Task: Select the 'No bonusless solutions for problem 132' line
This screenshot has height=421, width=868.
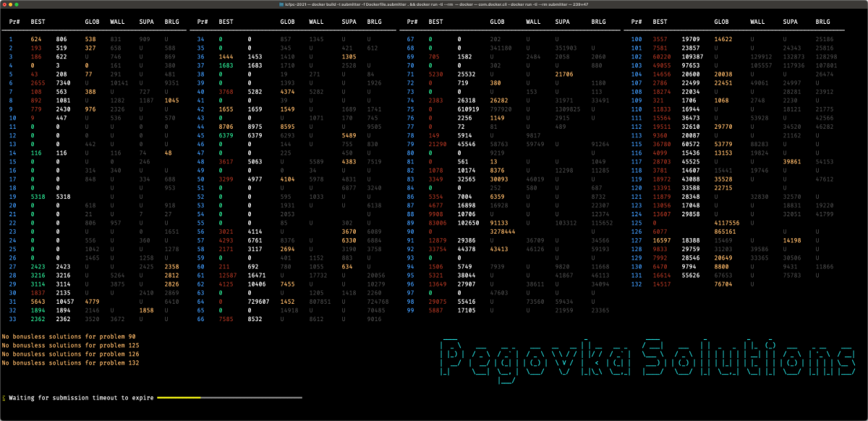Action: 70,362
